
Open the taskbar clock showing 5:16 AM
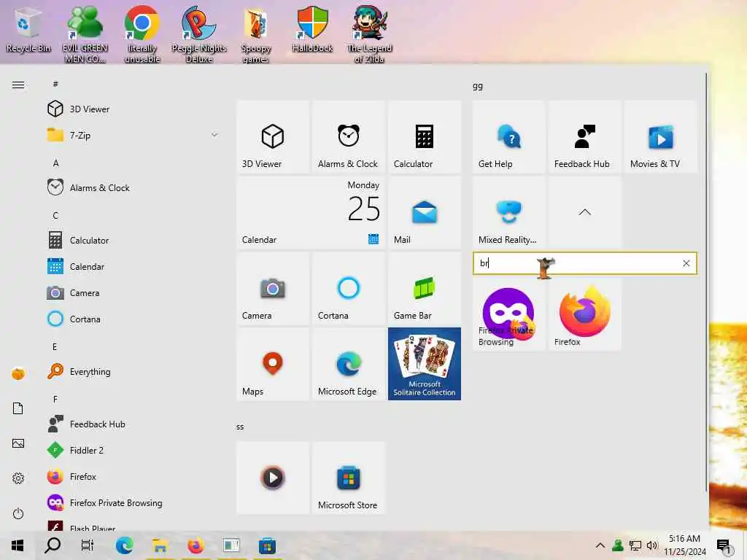click(684, 545)
